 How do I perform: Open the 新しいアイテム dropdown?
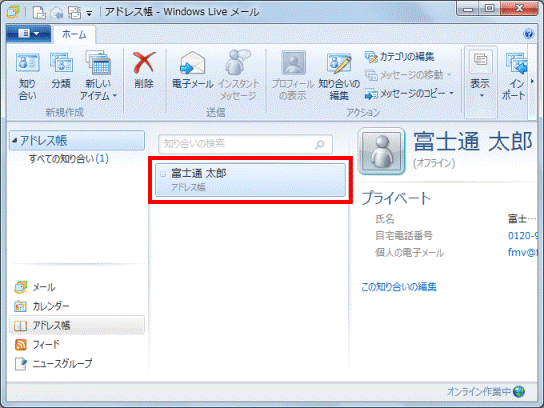[x=99, y=76]
